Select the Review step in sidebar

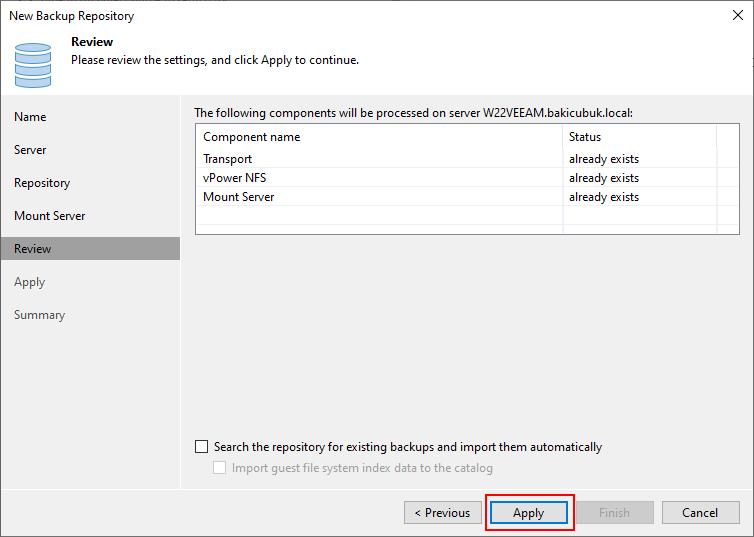(x=90, y=249)
